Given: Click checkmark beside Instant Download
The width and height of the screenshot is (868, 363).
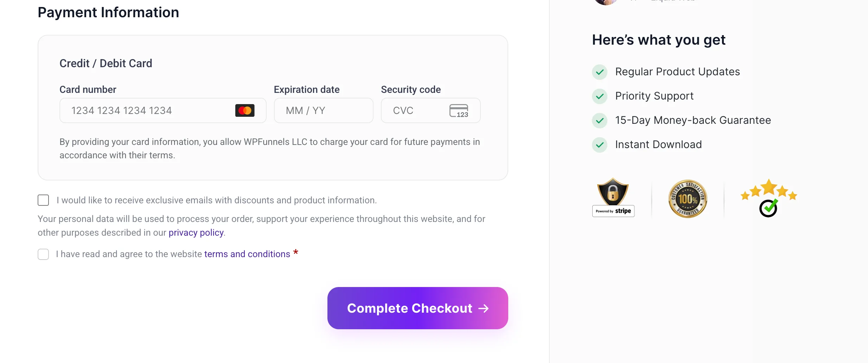Looking at the screenshot, I should click(600, 145).
